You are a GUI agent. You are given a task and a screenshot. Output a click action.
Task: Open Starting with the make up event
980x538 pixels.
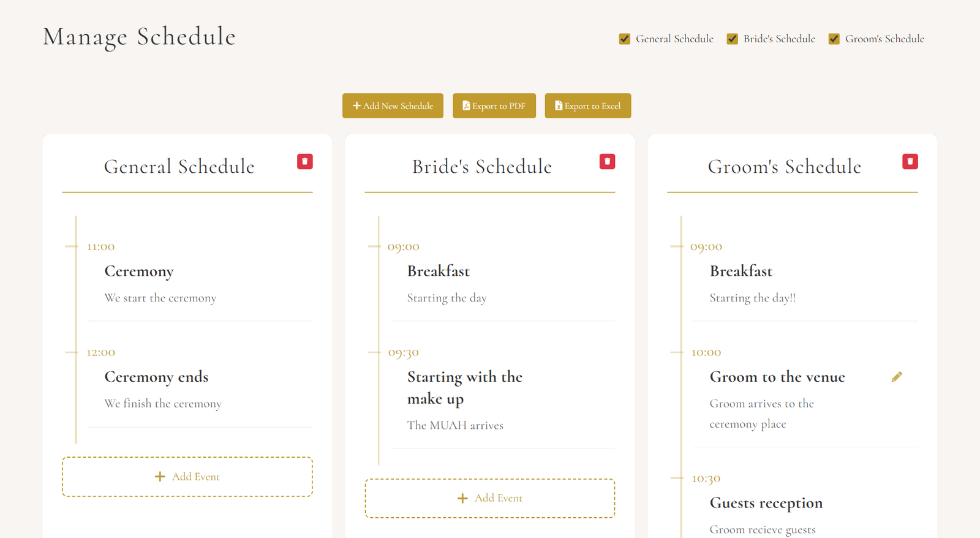pos(465,387)
